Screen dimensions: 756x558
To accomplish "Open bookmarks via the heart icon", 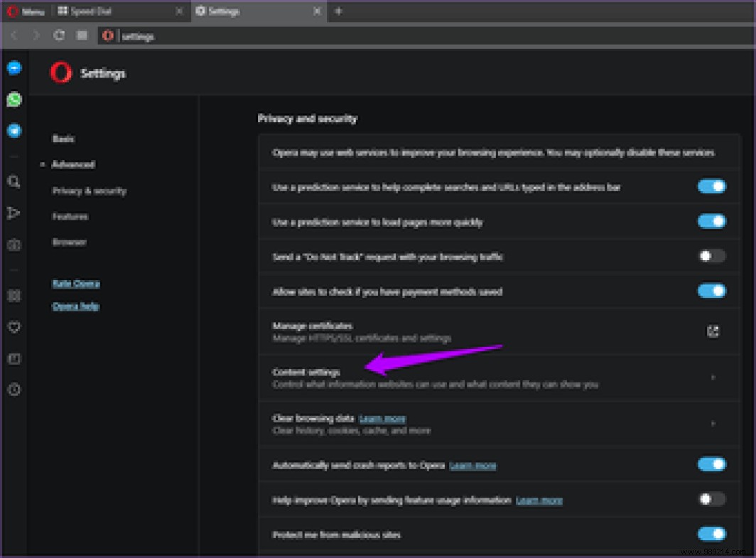I will coord(14,327).
